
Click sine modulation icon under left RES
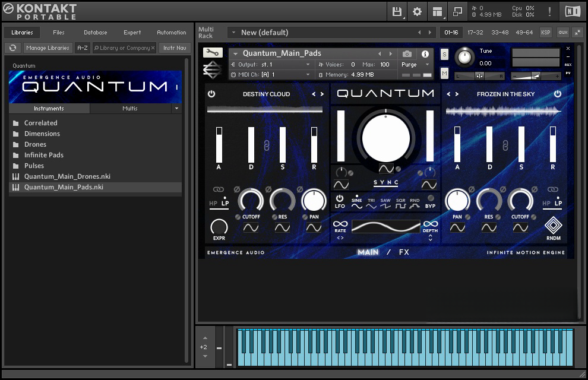282,227
